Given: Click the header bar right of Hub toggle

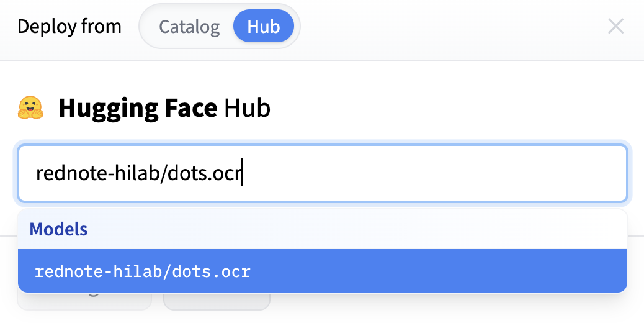Looking at the screenshot, I should [x=453, y=27].
